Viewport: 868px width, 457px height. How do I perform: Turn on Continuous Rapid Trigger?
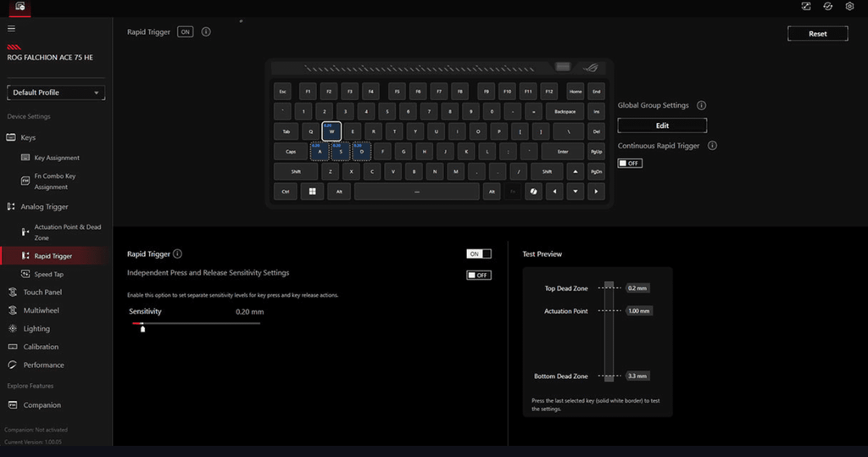(x=630, y=164)
